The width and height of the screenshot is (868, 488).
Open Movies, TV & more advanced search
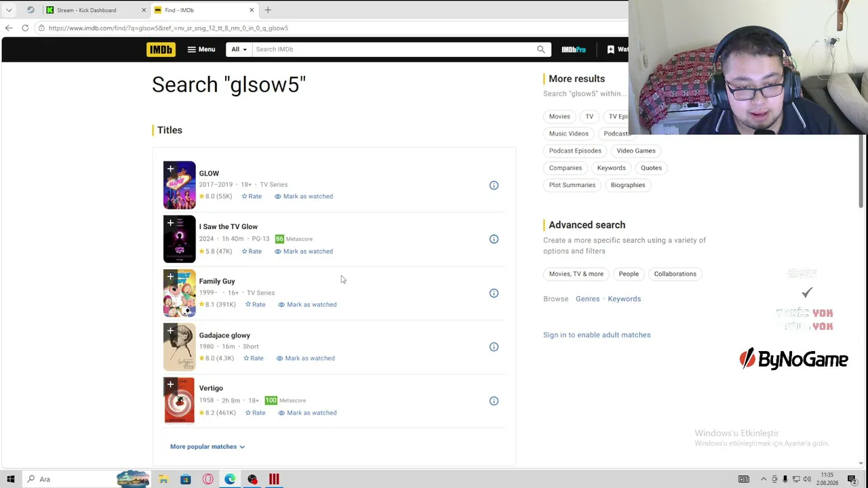(576, 274)
